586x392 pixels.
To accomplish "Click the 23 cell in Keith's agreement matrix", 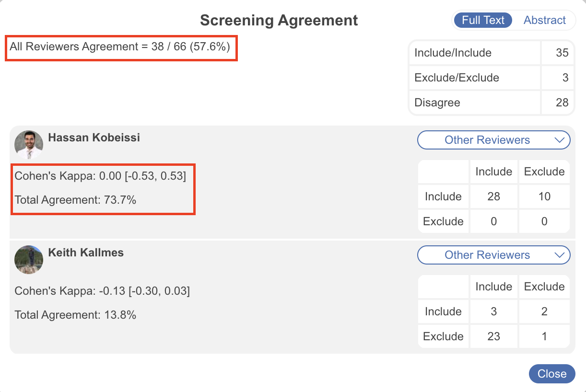I will coord(493,336).
